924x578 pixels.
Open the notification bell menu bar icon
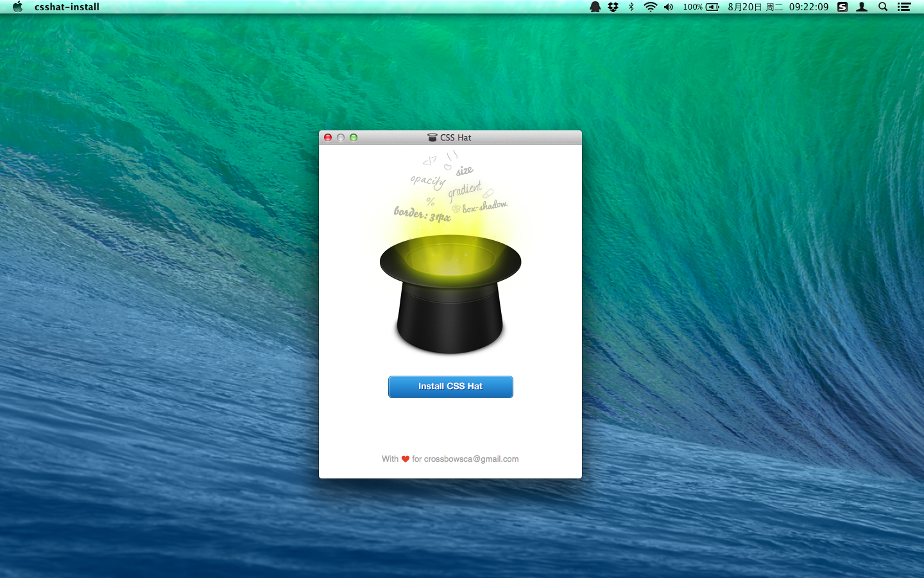pos(595,7)
